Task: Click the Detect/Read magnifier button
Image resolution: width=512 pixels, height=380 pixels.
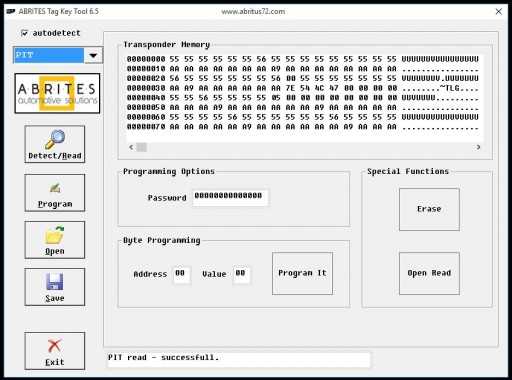Action: 55,144
